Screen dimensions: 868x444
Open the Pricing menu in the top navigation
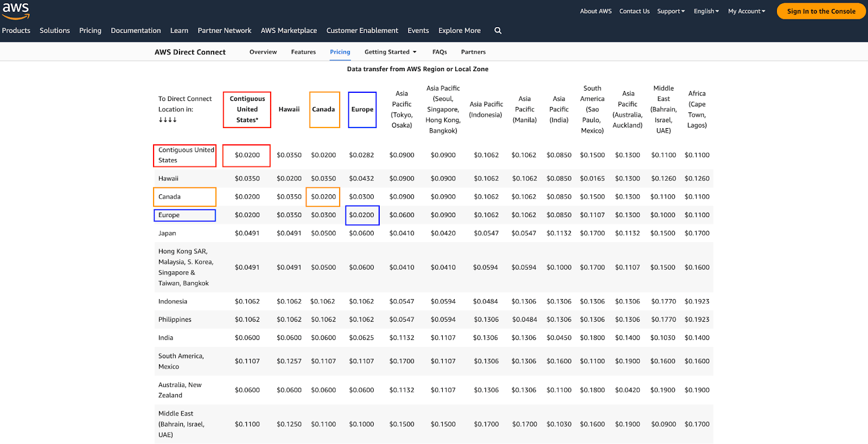[x=90, y=31]
